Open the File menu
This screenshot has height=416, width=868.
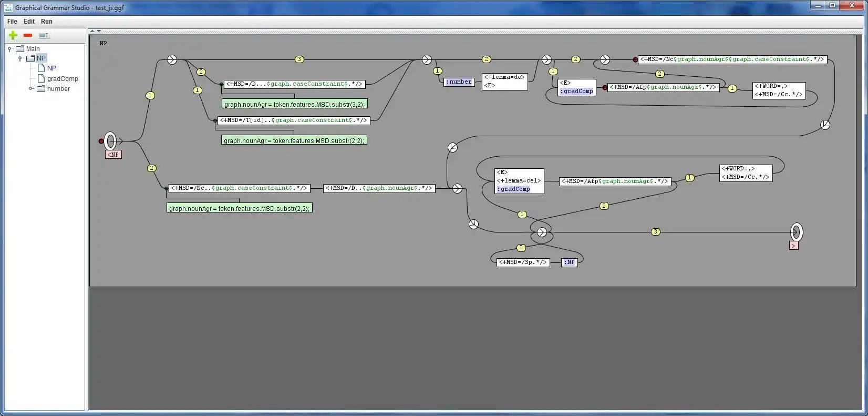(x=12, y=22)
